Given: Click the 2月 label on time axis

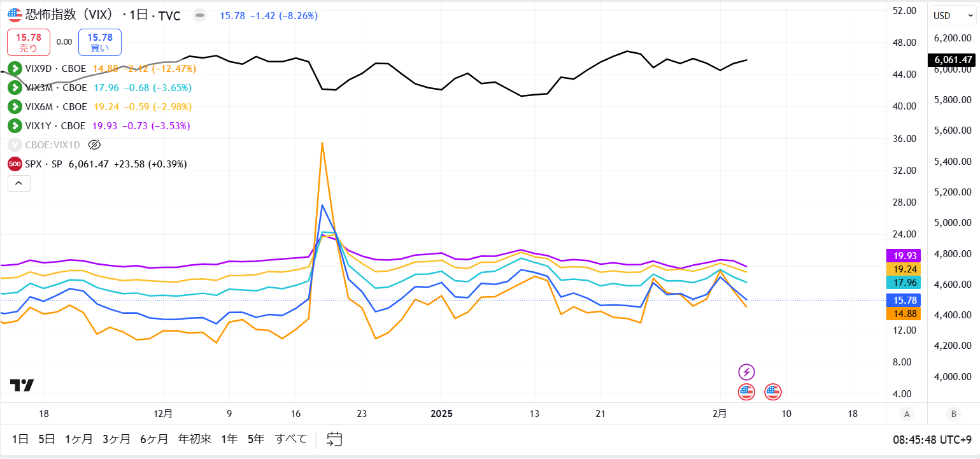Looking at the screenshot, I should (x=720, y=413).
